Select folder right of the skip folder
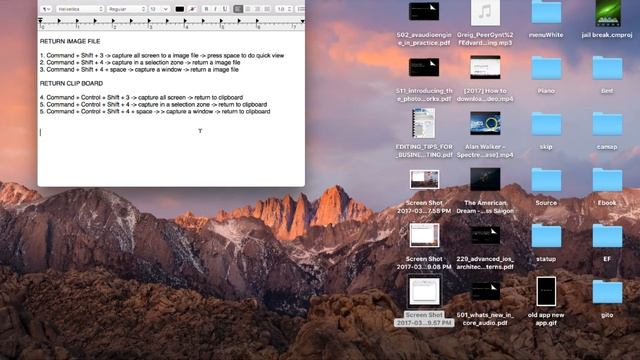The image size is (640, 360). point(607,132)
